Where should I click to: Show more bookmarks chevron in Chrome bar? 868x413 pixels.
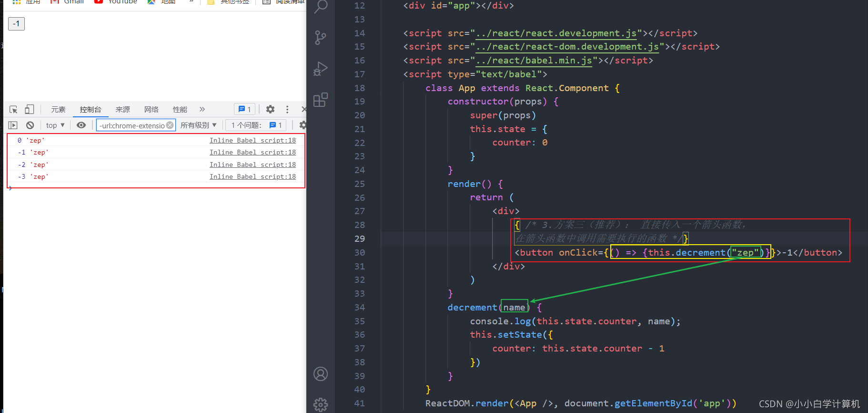coord(192,2)
